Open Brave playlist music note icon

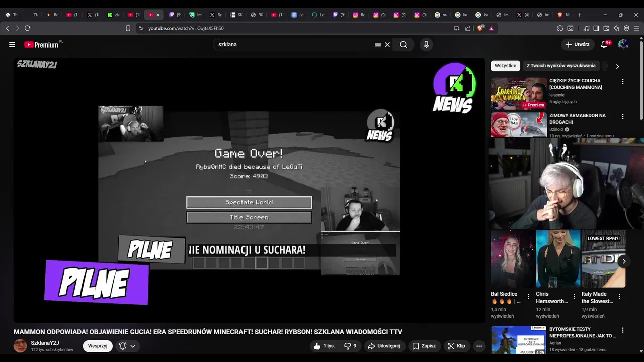(x=586, y=28)
